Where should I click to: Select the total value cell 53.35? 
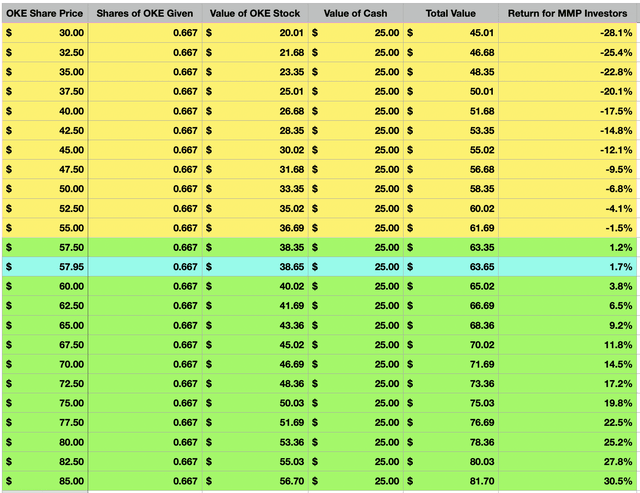pos(451,131)
